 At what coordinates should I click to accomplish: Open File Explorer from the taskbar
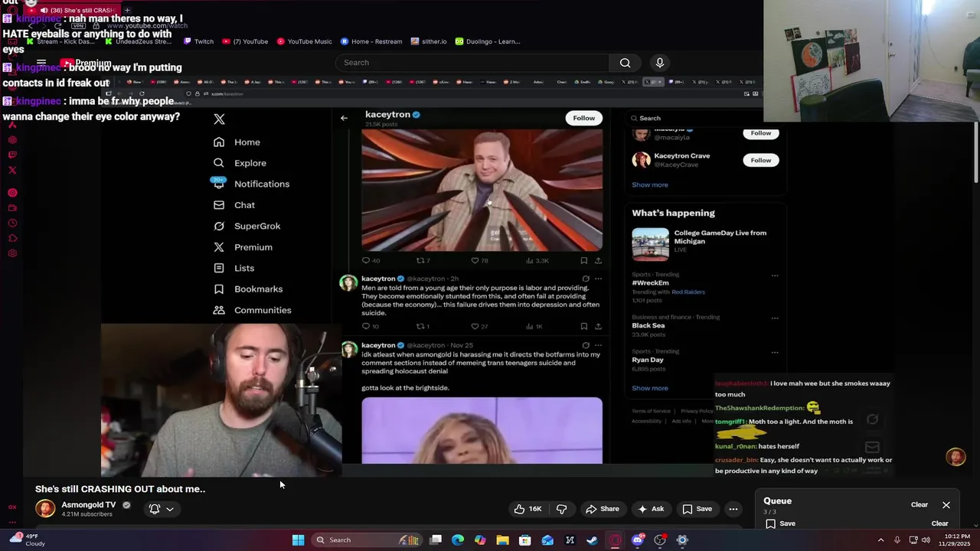point(502,540)
